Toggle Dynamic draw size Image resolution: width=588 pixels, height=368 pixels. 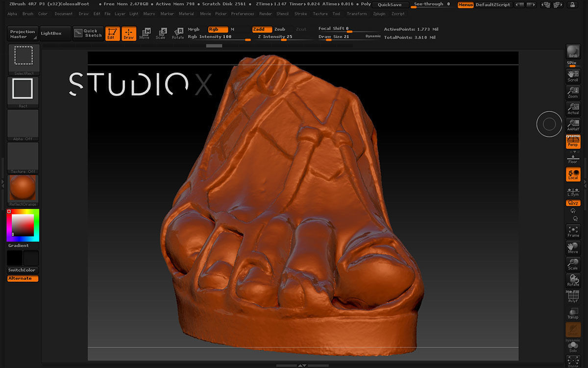tap(373, 36)
